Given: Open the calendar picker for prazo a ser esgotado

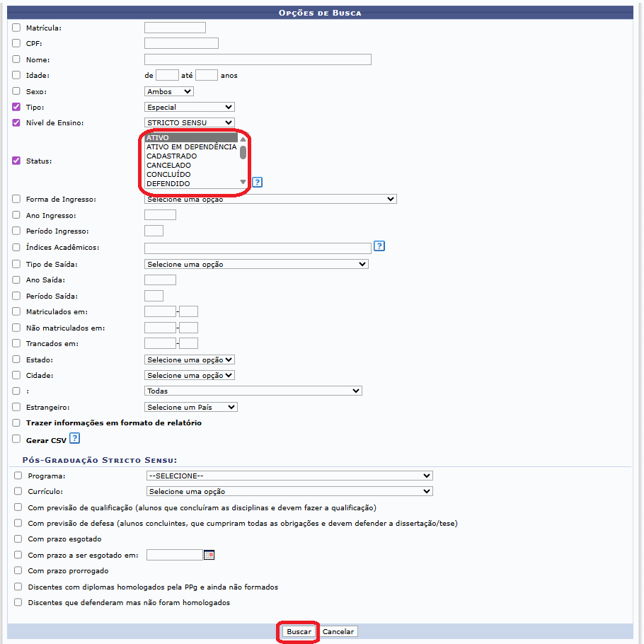Looking at the screenshot, I should (x=209, y=555).
